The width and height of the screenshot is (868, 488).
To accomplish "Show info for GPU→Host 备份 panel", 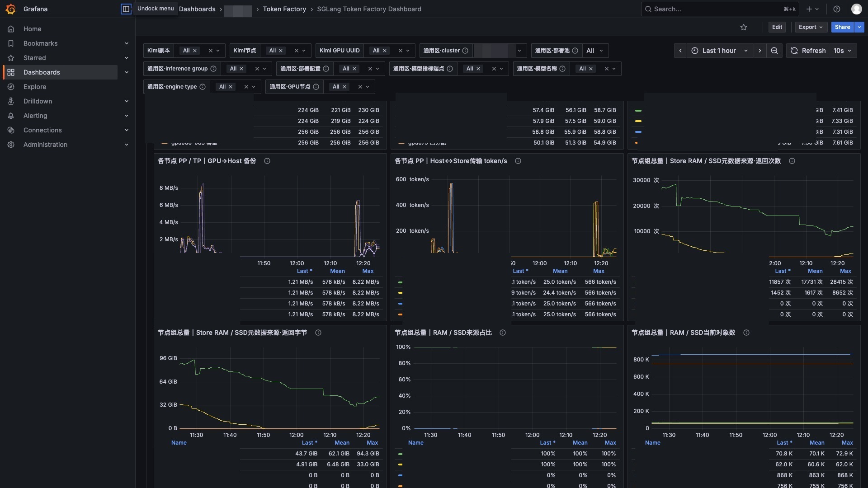I will point(267,161).
